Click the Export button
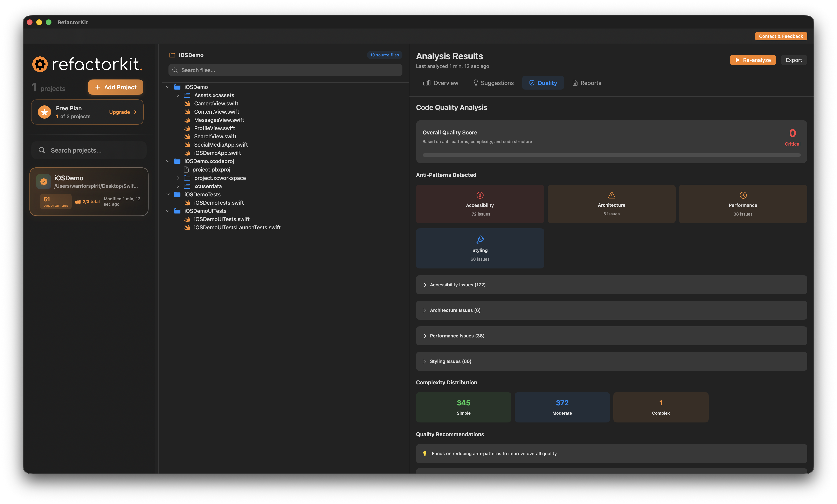The image size is (837, 504). (x=794, y=60)
